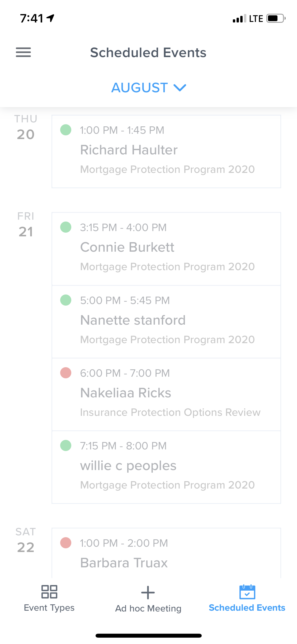Tap the Ad hoc Meeting label

click(x=148, y=608)
